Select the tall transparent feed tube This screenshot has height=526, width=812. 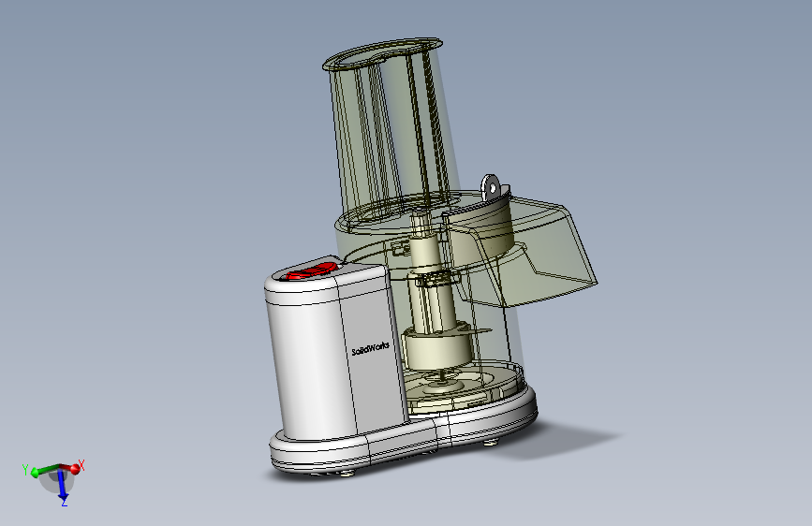tap(389, 129)
